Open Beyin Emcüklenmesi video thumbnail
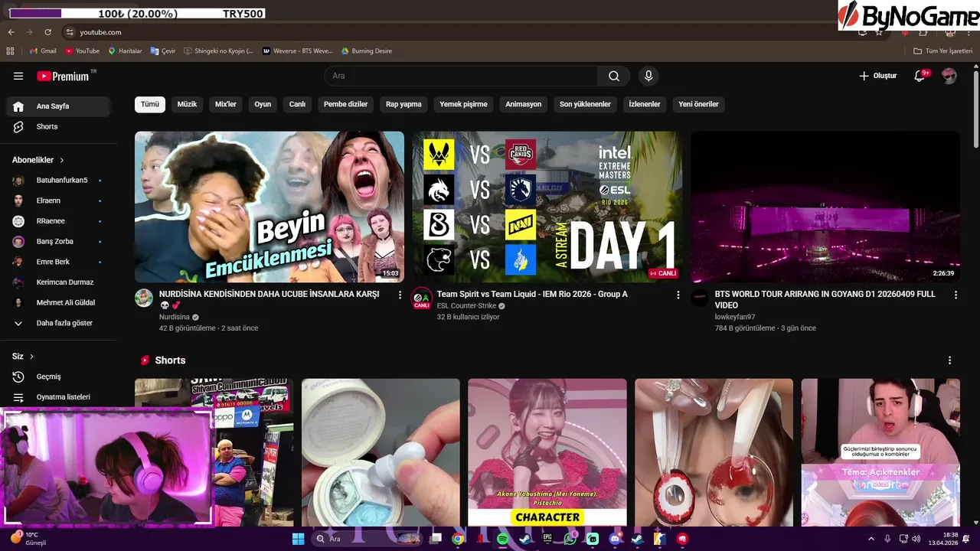 click(x=269, y=207)
